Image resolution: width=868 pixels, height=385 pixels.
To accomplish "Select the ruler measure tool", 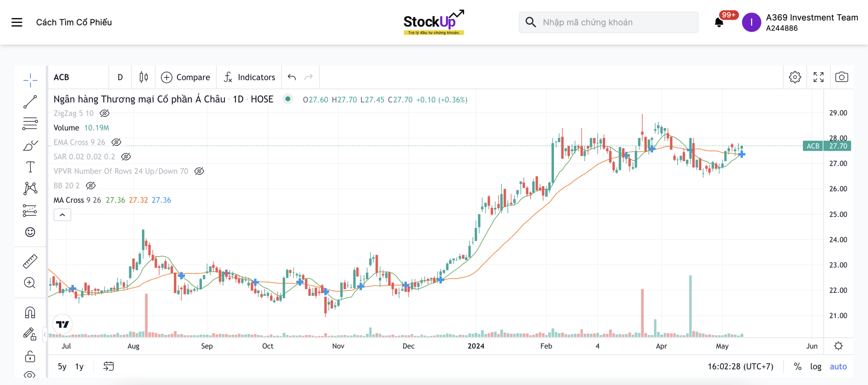I will pyautogui.click(x=30, y=261).
